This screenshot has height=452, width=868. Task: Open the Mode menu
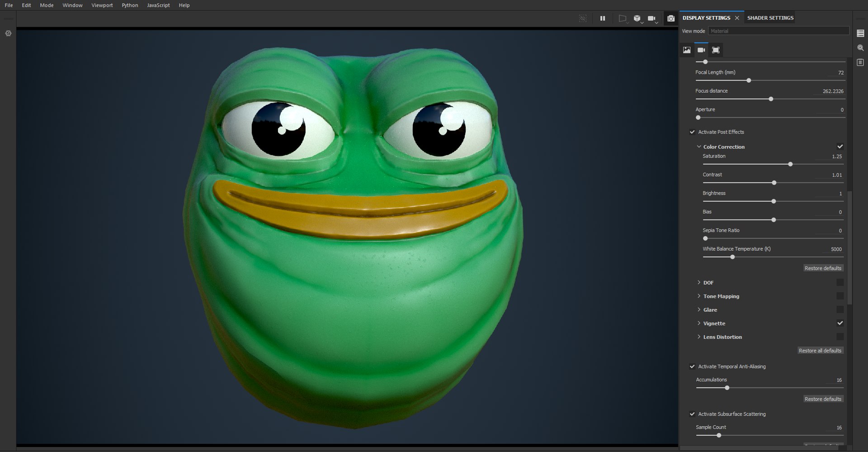(x=47, y=5)
